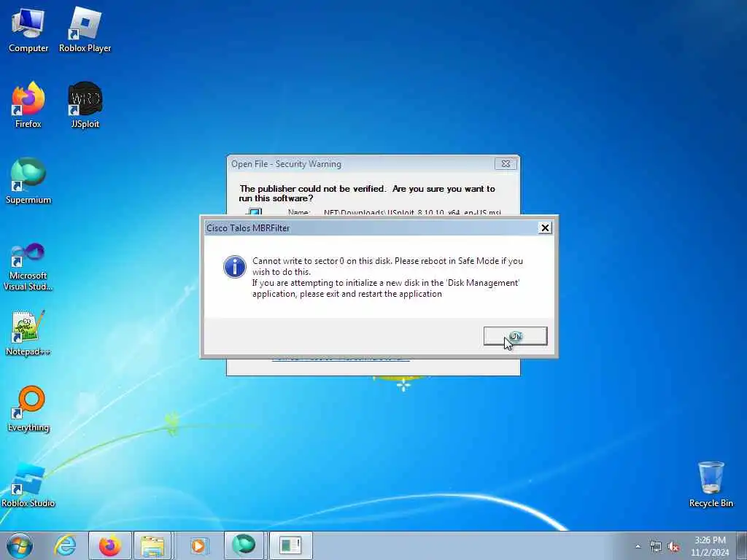Select the Roblox Studio desktop shortcut
747x560 pixels.
[28, 485]
